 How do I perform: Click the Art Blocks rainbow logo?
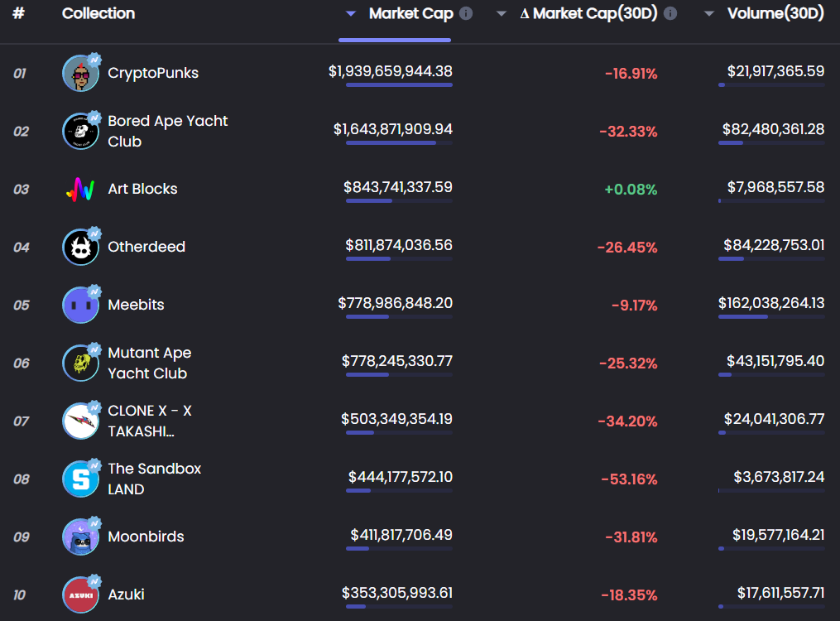click(x=81, y=189)
